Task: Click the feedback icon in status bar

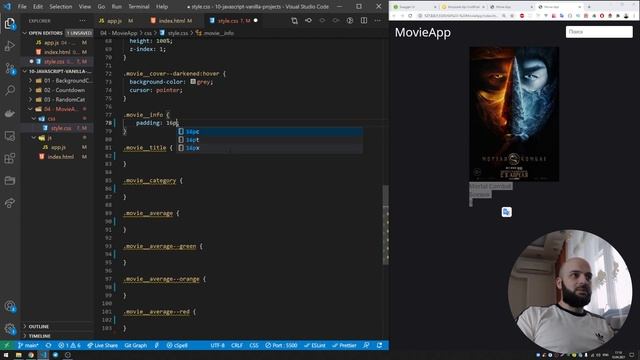Action: click(366, 345)
